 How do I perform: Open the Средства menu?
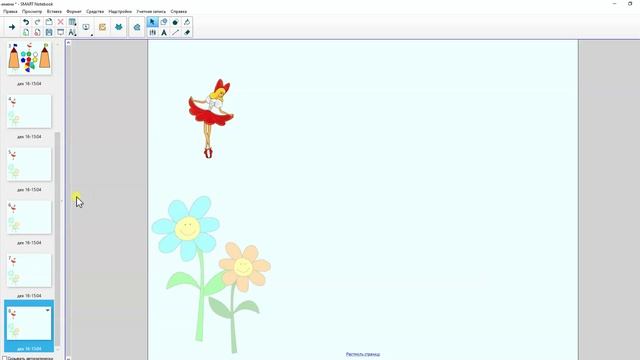[95, 11]
